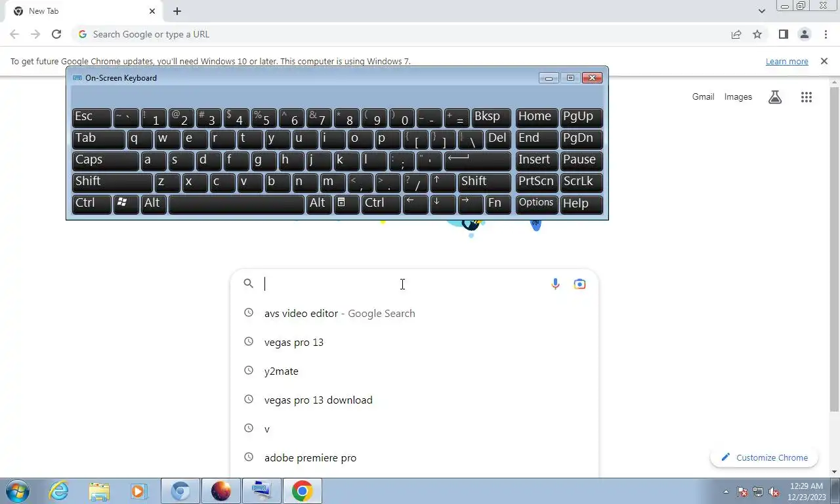Open the Search Labs flask icon

[x=775, y=97]
